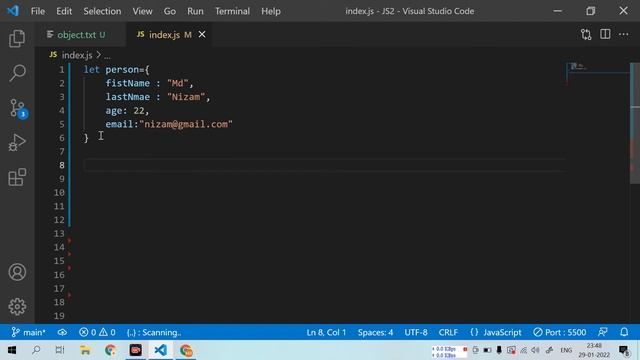
Task: Click the "Nizam" string value
Action: click(x=186, y=97)
